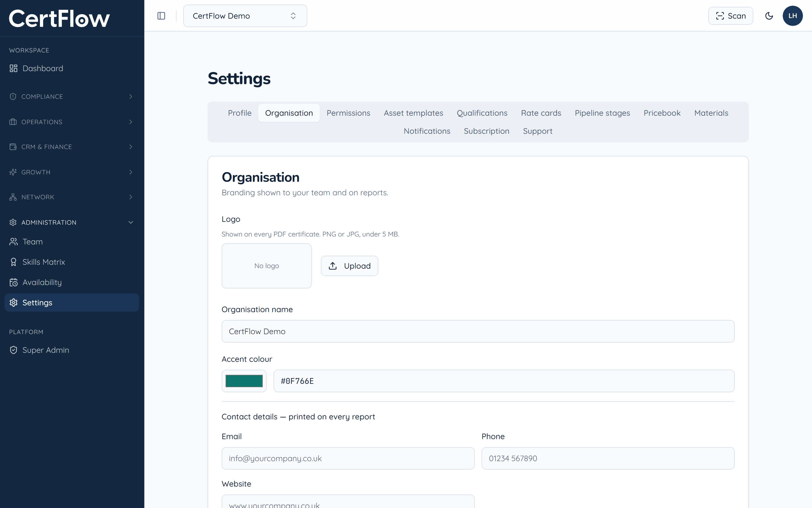The image size is (812, 508).
Task: Click the Dashboard grid icon
Action: [14, 69]
